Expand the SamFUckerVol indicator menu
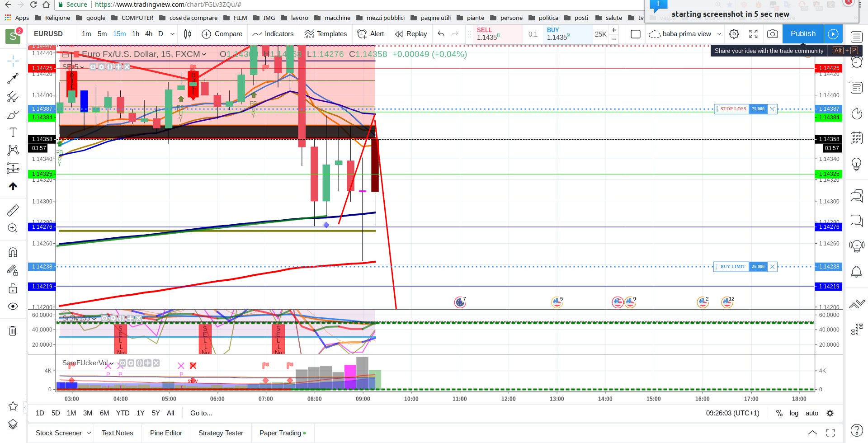This screenshot has height=443, width=868. coord(112,363)
